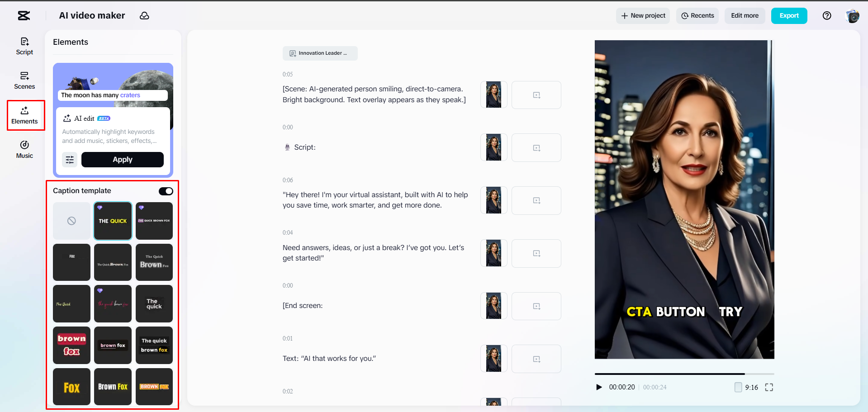Select the THE QUICK caption template
This screenshot has height=412, width=868.
(113, 221)
